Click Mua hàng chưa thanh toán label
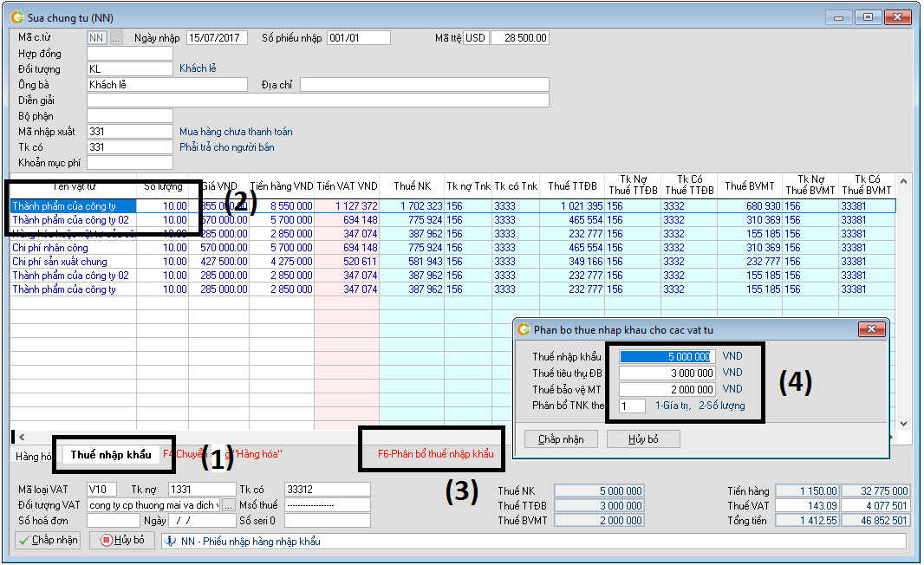 [x=236, y=132]
